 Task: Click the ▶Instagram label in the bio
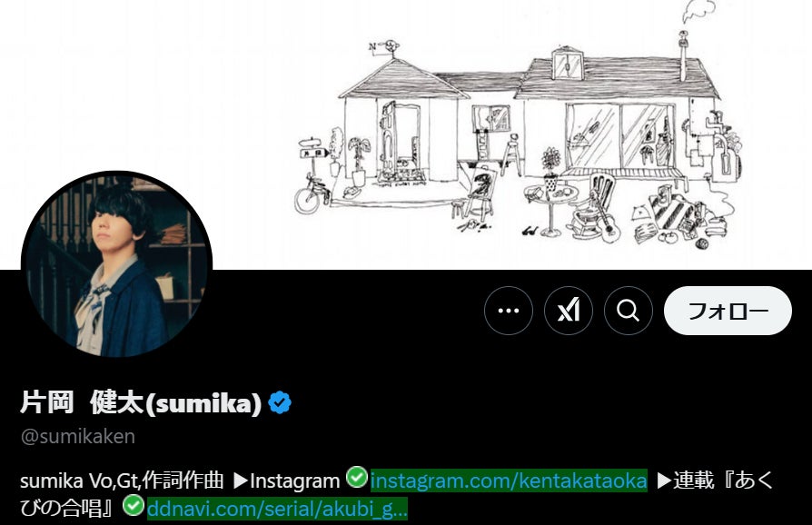point(286,481)
